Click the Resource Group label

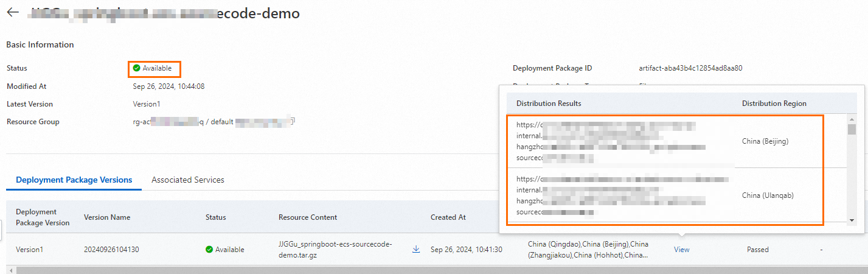pyautogui.click(x=33, y=122)
